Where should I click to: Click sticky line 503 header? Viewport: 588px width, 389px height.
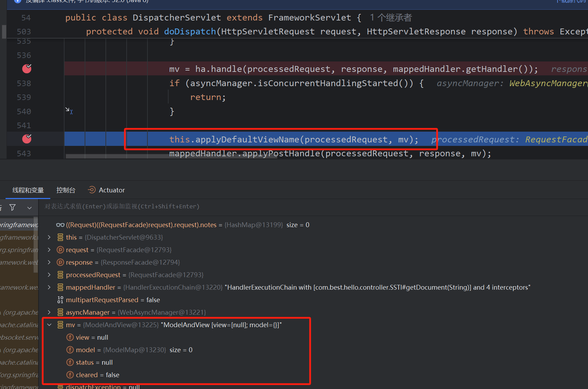297,32
